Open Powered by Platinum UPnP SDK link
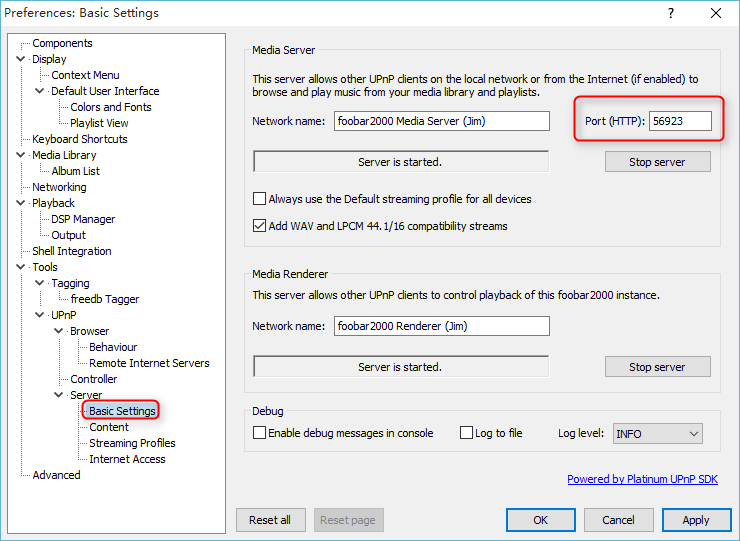 [642, 479]
